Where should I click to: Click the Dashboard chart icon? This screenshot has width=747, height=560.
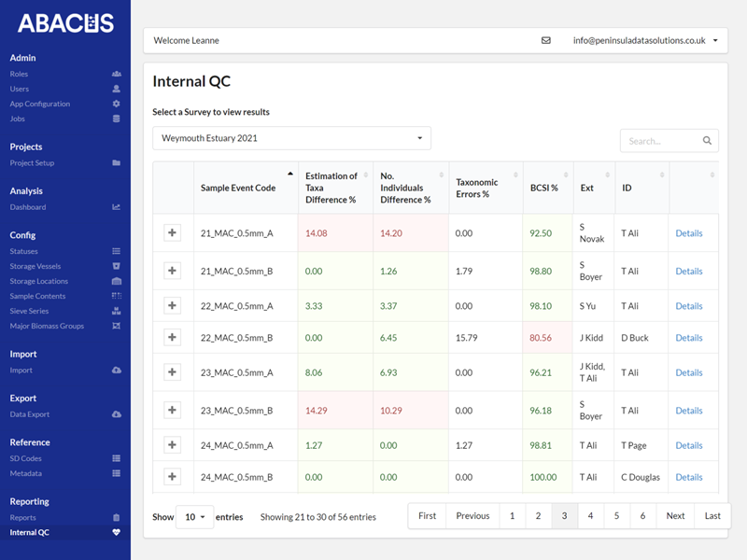(116, 207)
